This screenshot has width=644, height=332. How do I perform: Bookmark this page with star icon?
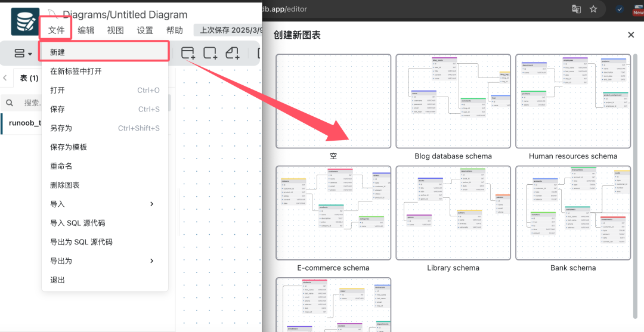(x=593, y=9)
